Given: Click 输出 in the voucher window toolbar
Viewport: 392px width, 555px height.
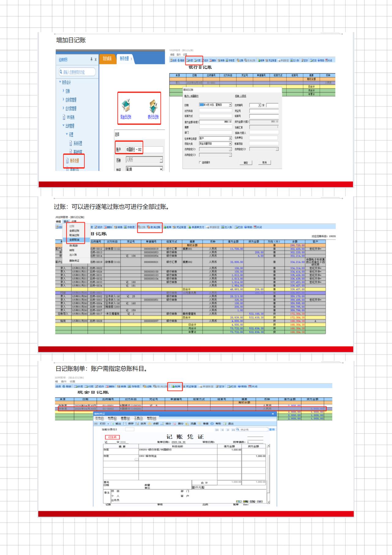Looking at the screenshot, I should [116, 423].
